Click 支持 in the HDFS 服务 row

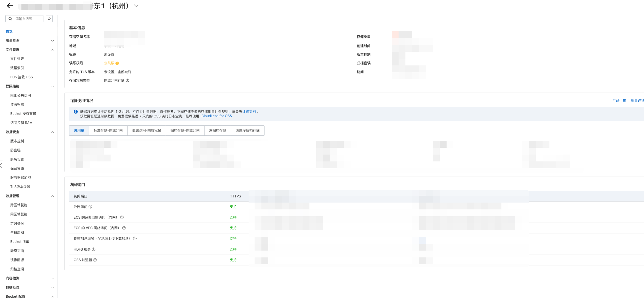[233, 249]
